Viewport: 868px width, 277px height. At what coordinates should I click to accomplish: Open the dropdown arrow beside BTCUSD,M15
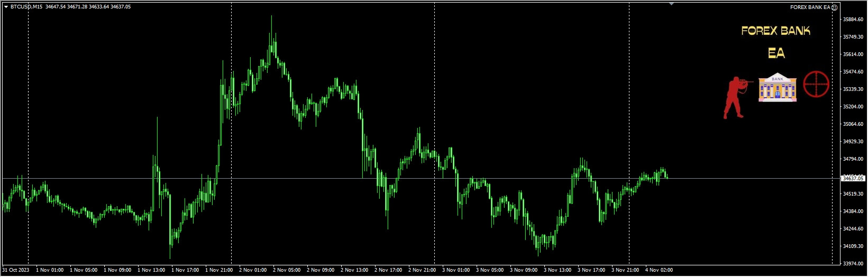6,7
